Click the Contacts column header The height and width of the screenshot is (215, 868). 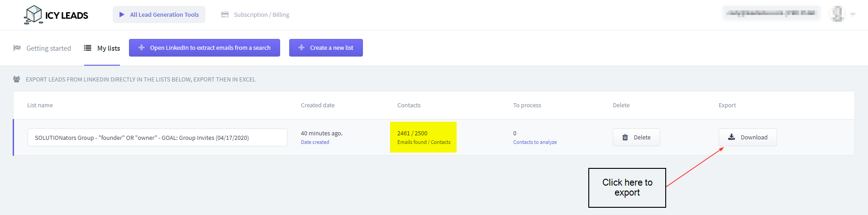[409, 105]
